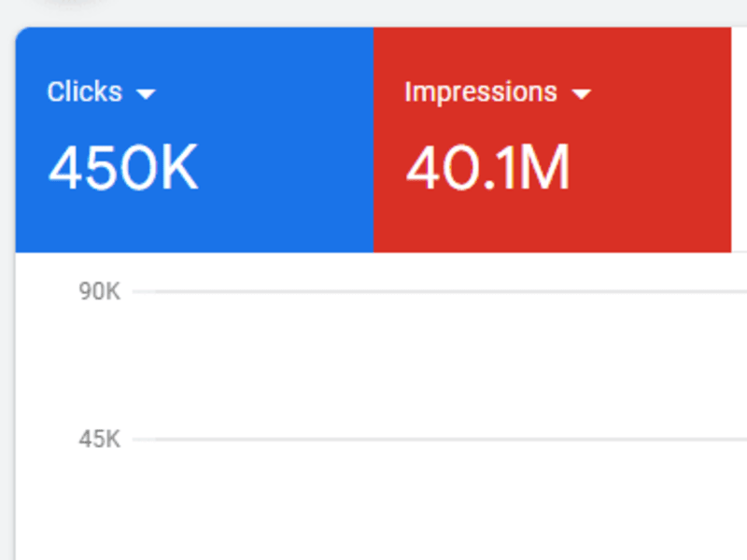
Task: Click the Impressions metric label text
Action: pyautogui.click(x=481, y=91)
